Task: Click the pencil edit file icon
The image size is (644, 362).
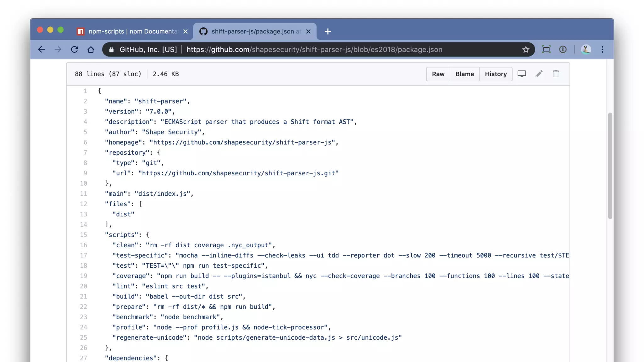Action: (x=539, y=74)
